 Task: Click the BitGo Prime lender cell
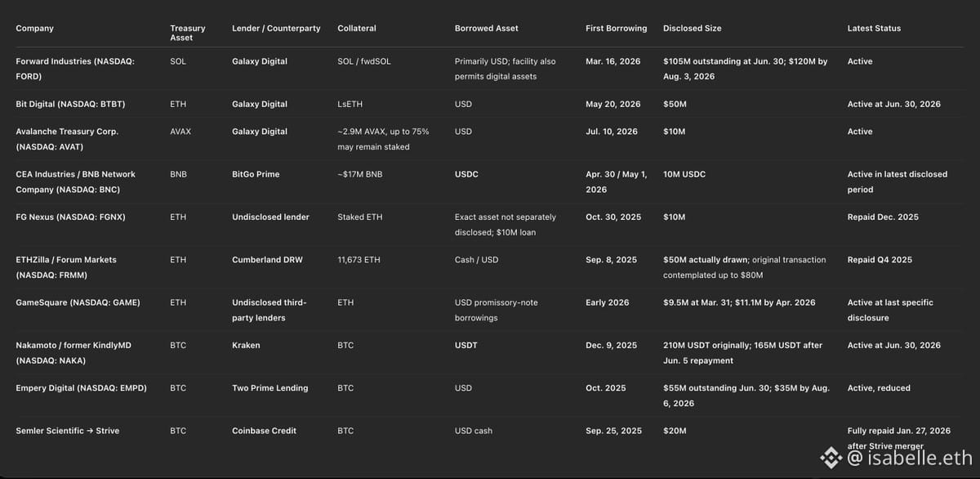[x=257, y=174]
